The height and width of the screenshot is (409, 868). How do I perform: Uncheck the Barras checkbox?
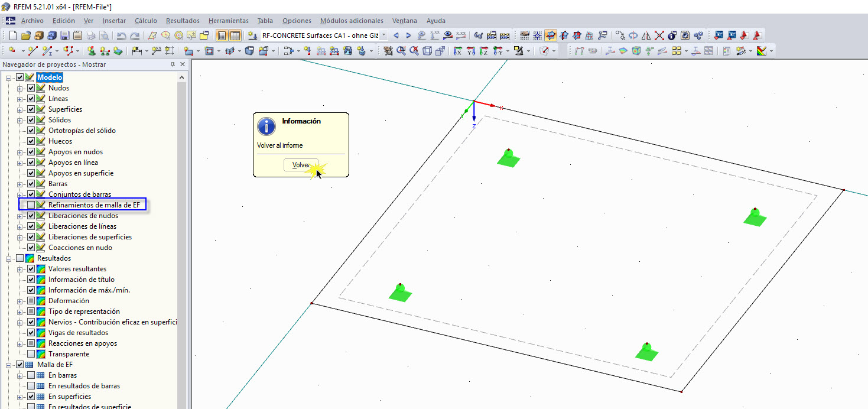coord(31,184)
